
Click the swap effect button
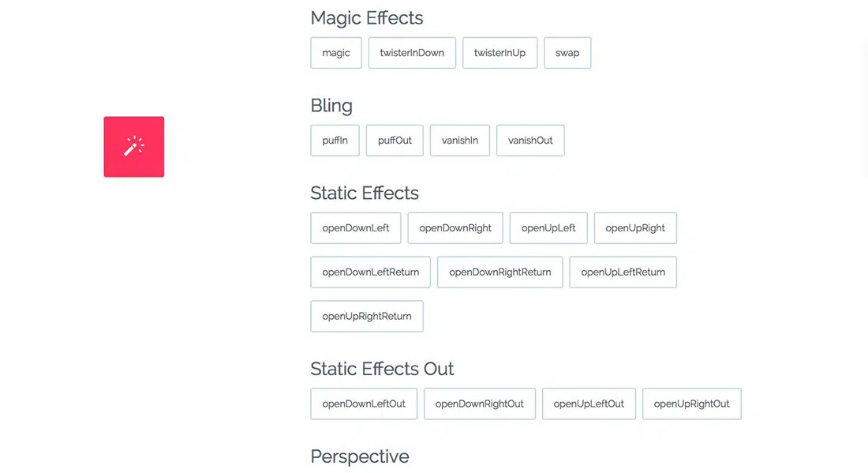click(567, 53)
